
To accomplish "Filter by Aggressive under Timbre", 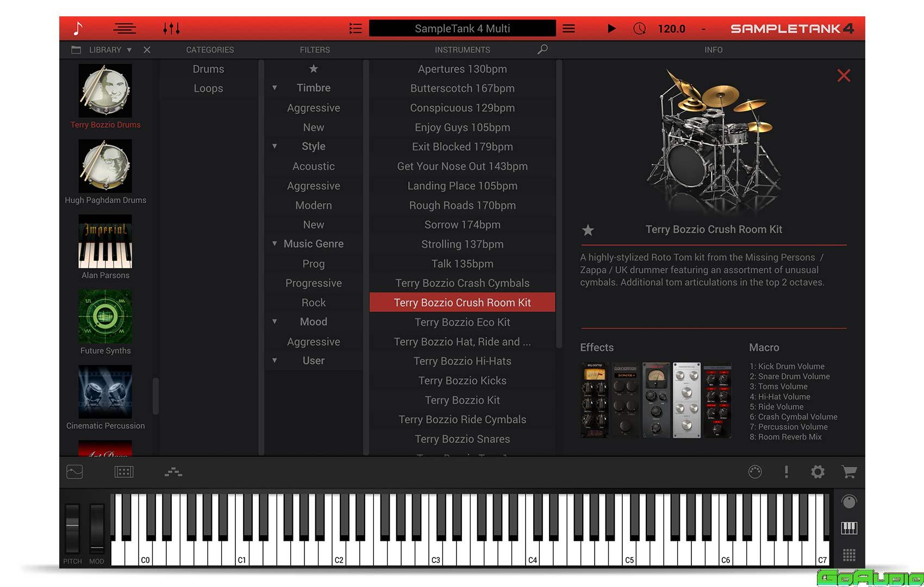I will pos(314,108).
